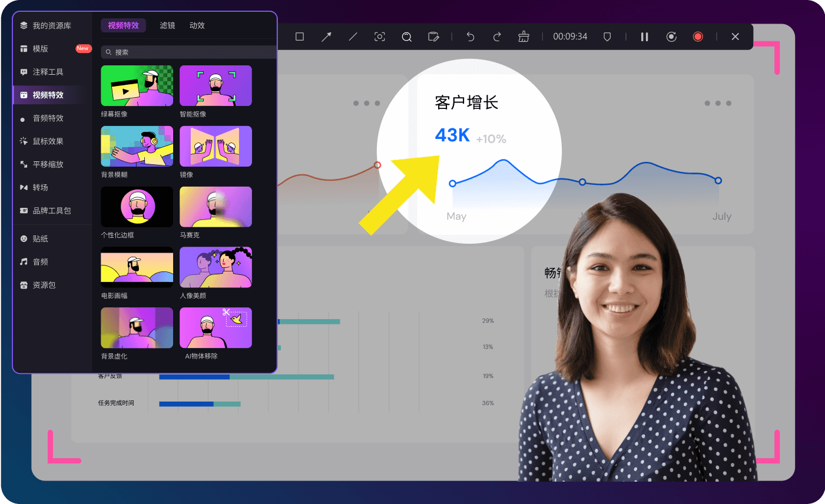The height and width of the screenshot is (504, 825).
Task: Open the three-dot menu on the red-line chart card
Action: (x=366, y=103)
